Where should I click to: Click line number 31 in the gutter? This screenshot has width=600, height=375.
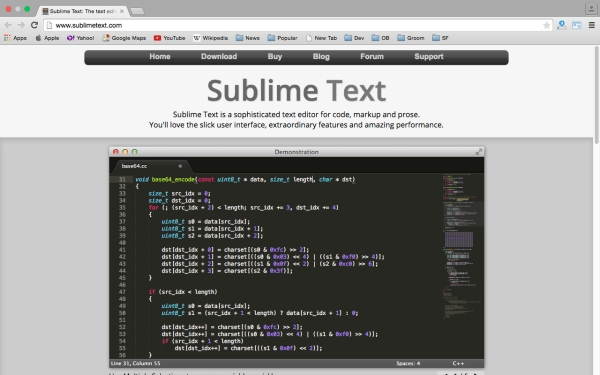(122, 179)
